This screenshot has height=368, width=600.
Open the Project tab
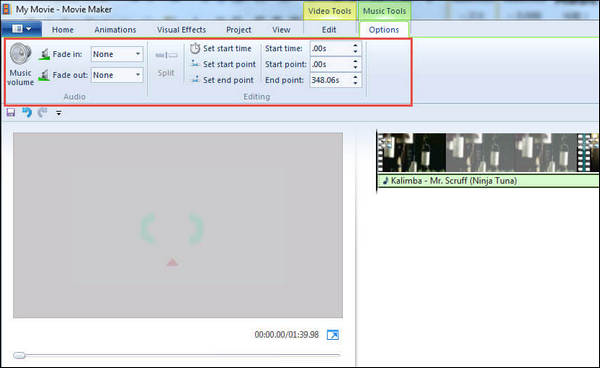coord(239,29)
